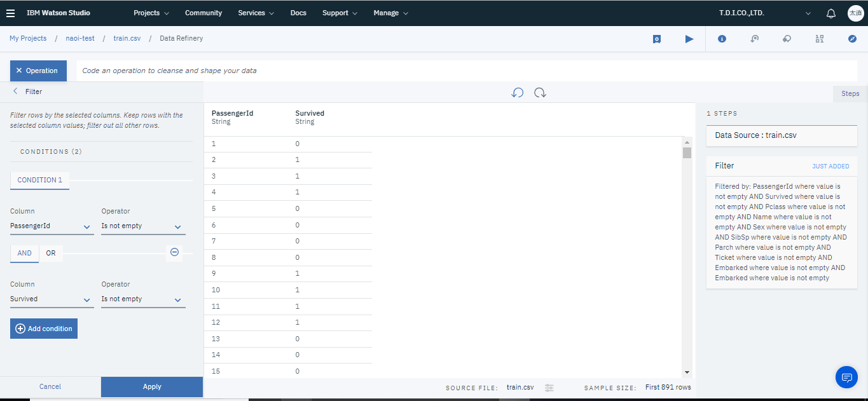
Task: Expand the Survived column dropdown
Action: [52, 299]
